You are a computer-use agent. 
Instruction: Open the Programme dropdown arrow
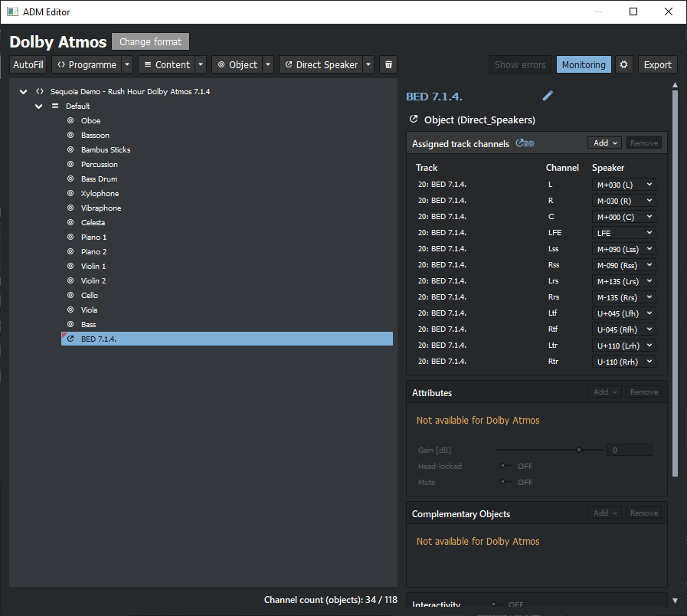pos(127,65)
